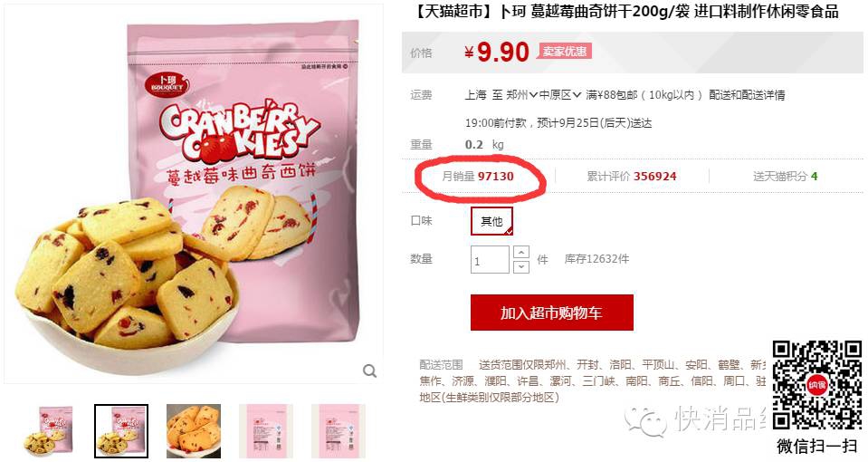
Task: Open 累计评价 356924 reviews
Action: click(x=632, y=176)
